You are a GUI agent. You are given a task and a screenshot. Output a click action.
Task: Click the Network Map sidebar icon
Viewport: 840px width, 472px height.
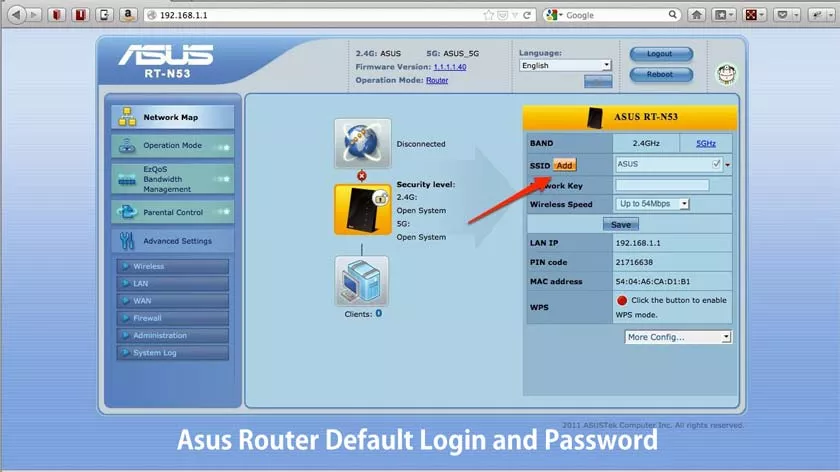(127, 117)
